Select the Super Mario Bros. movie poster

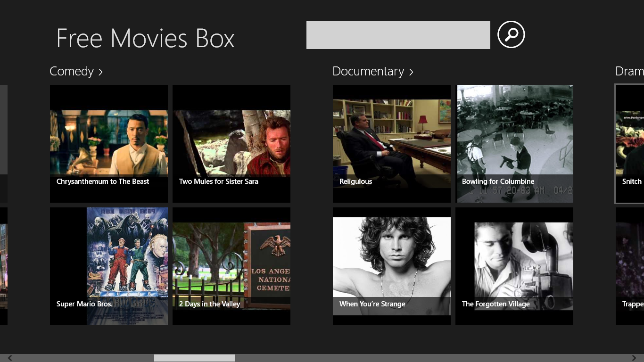coord(109,266)
